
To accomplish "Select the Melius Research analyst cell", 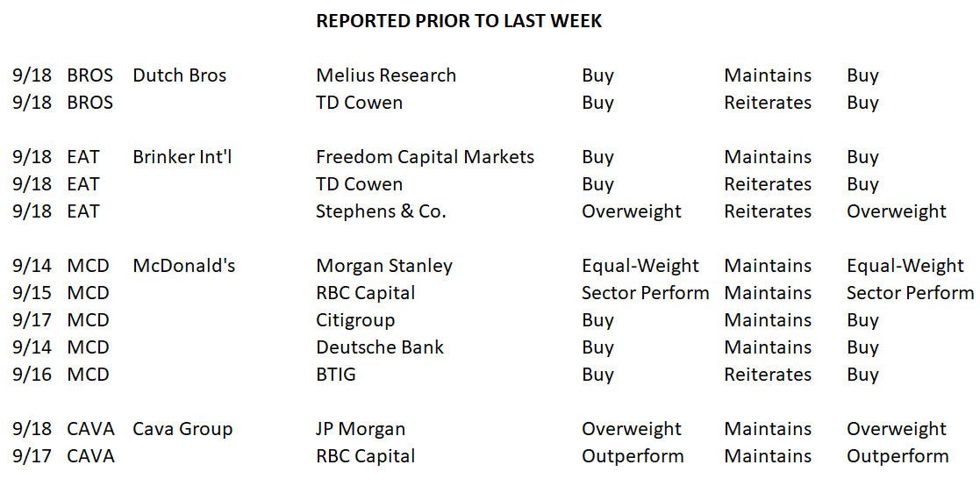I will (x=386, y=75).
